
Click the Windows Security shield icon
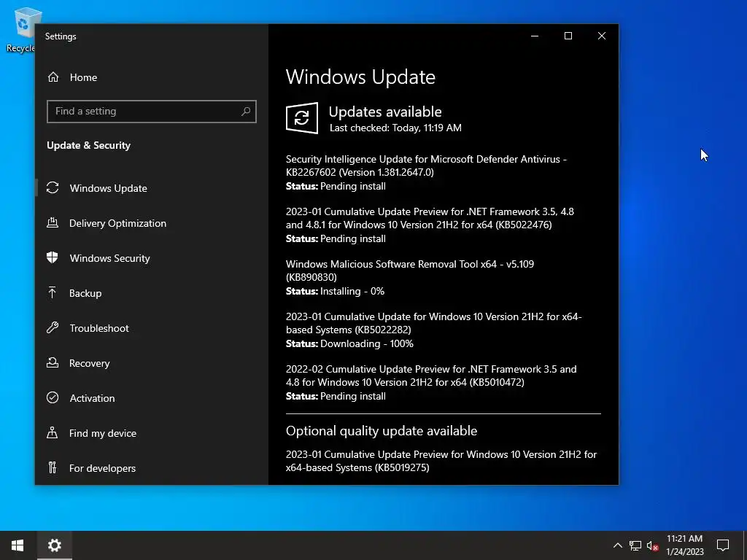coord(53,257)
